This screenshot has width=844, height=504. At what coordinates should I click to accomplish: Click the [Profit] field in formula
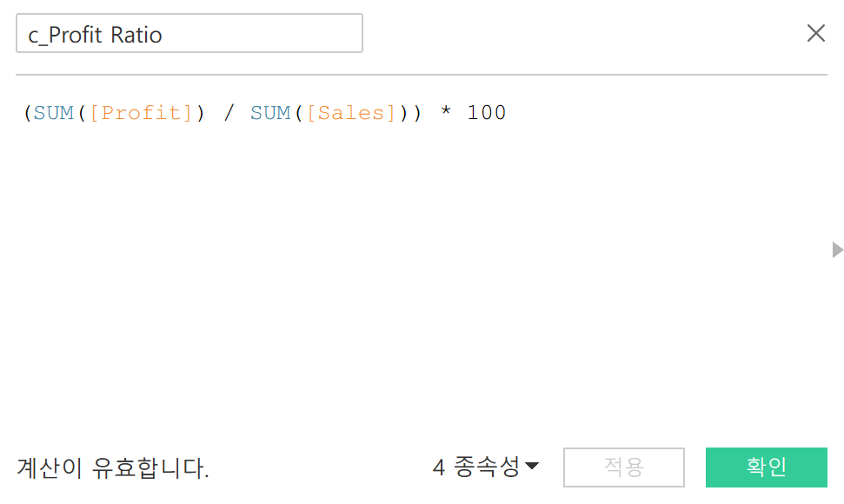(x=142, y=113)
